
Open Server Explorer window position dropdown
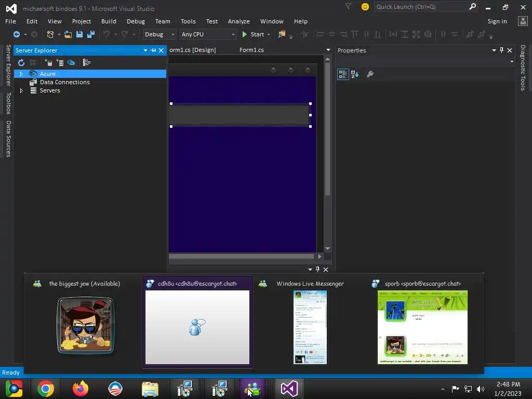pos(145,50)
